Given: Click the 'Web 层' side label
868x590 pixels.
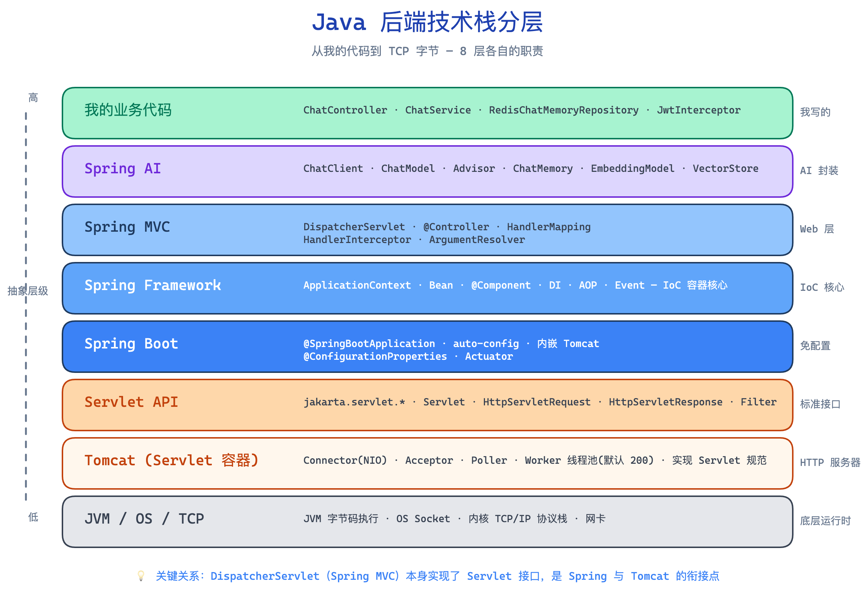Looking at the screenshot, I should coord(817,229).
